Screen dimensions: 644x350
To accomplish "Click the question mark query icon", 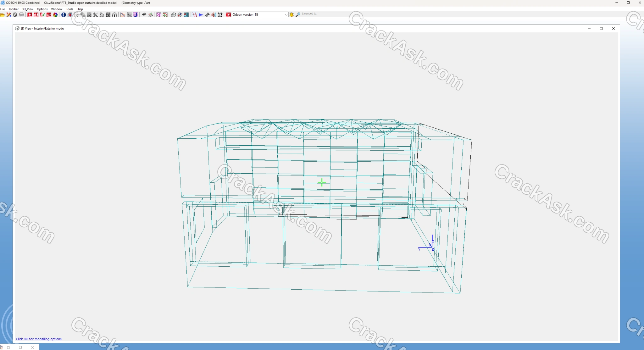I will point(220,15).
